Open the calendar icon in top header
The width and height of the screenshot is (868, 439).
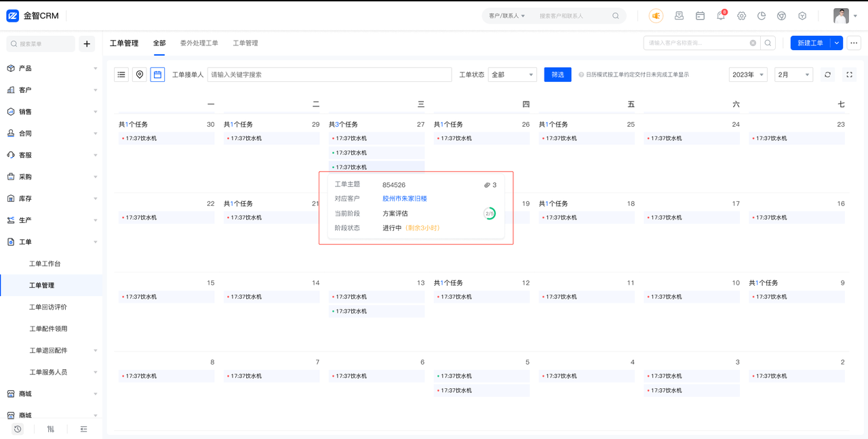[700, 16]
